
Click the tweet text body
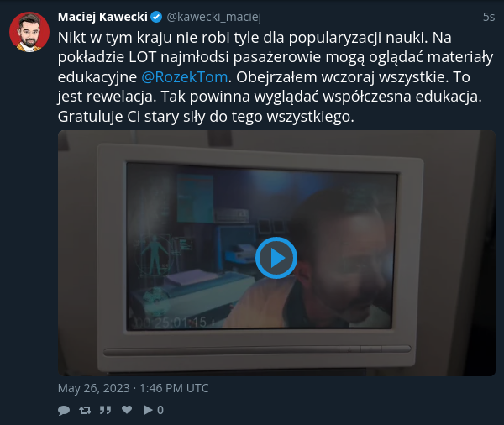pyautogui.click(x=276, y=77)
